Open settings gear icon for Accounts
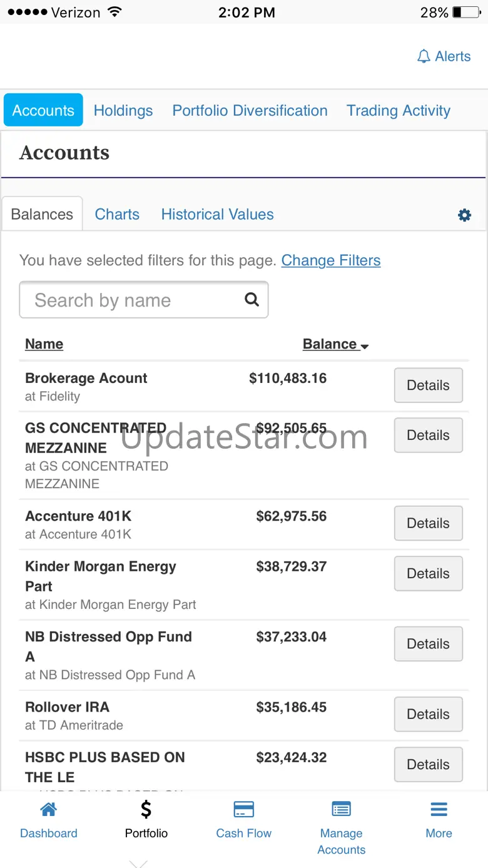 464,215
